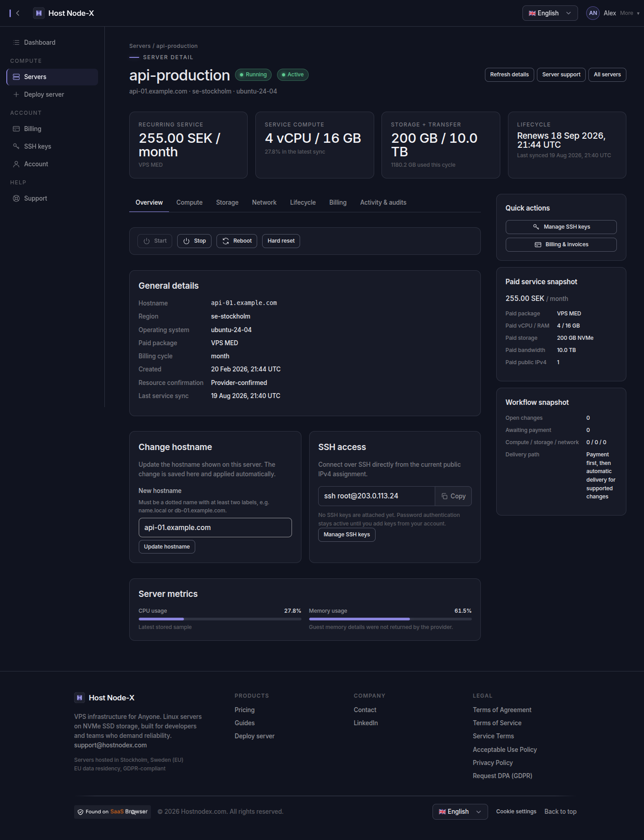
Task: Open Billing & invoices quick action
Action: click(x=561, y=244)
